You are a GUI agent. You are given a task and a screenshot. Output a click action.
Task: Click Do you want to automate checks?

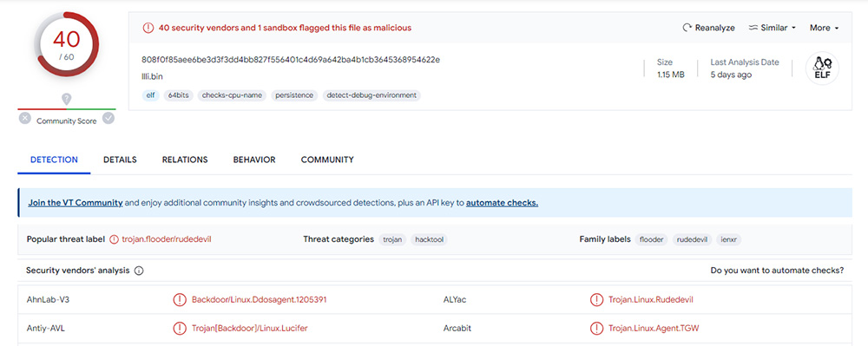[x=777, y=271]
